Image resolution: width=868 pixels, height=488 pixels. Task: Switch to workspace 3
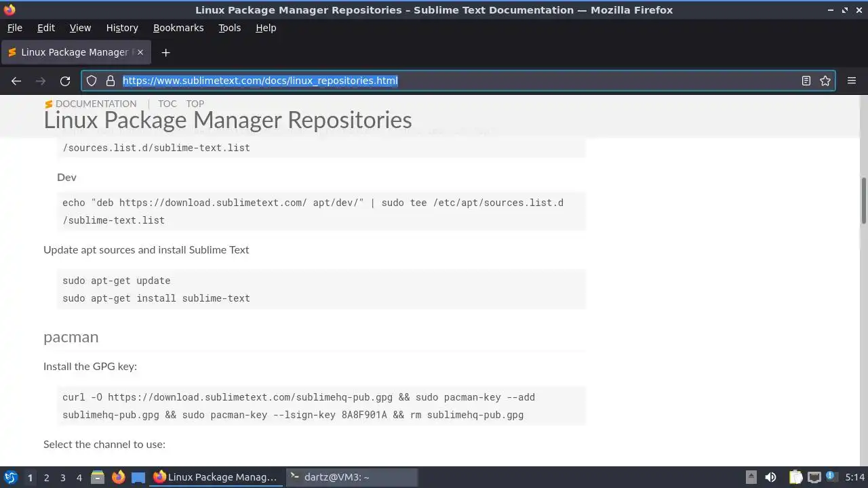click(62, 477)
